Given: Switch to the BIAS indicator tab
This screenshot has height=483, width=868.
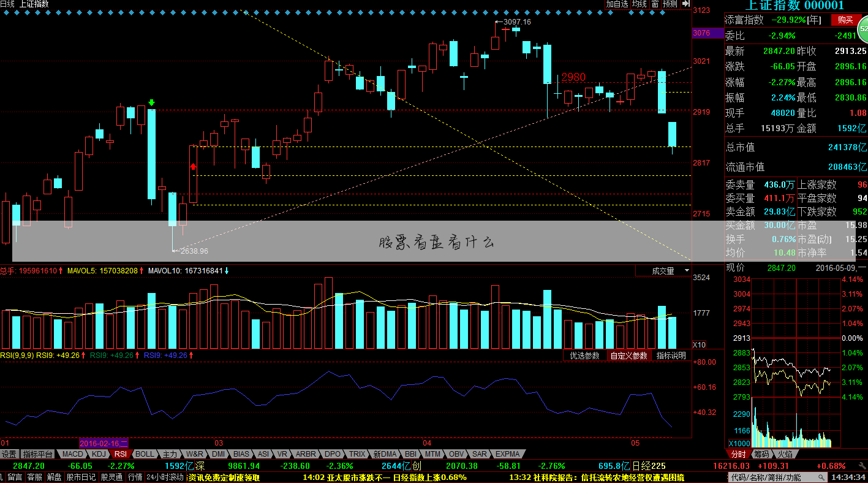Looking at the screenshot, I should tap(241, 454).
